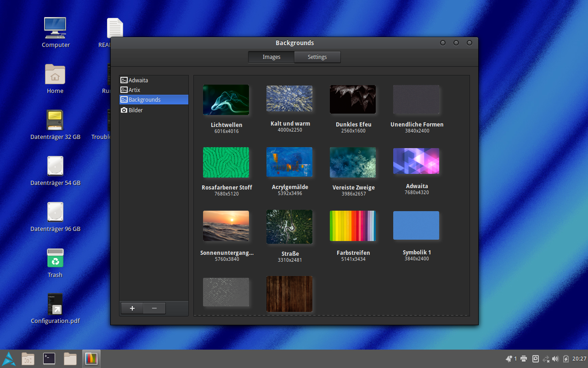The image size is (588, 368).
Task: Choose the dark wood wallpaper thumbnail
Action: tap(289, 294)
